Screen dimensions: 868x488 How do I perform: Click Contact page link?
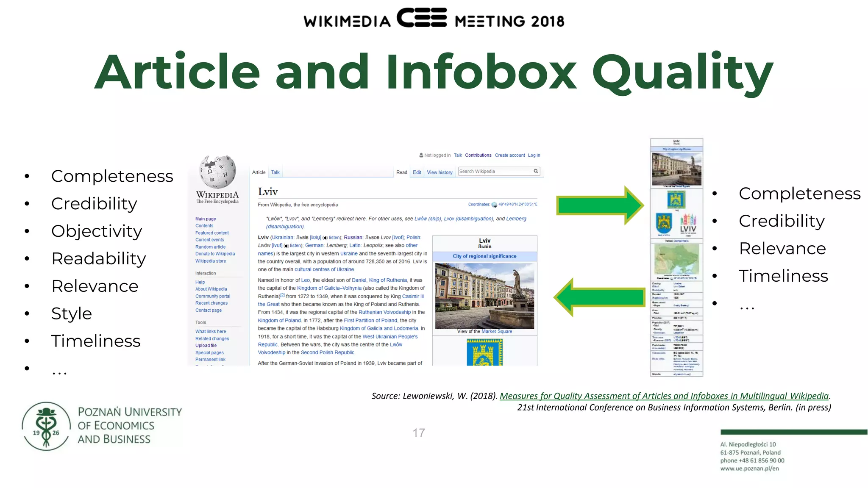pyautogui.click(x=209, y=310)
